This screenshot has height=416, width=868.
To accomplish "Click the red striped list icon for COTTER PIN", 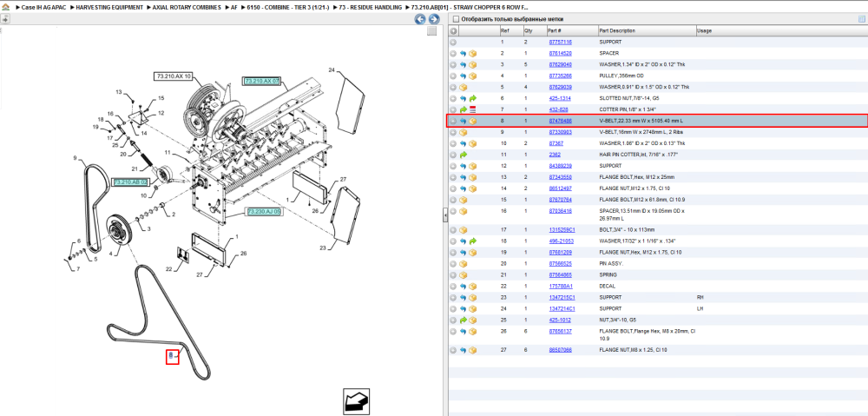I will point(473,109).
